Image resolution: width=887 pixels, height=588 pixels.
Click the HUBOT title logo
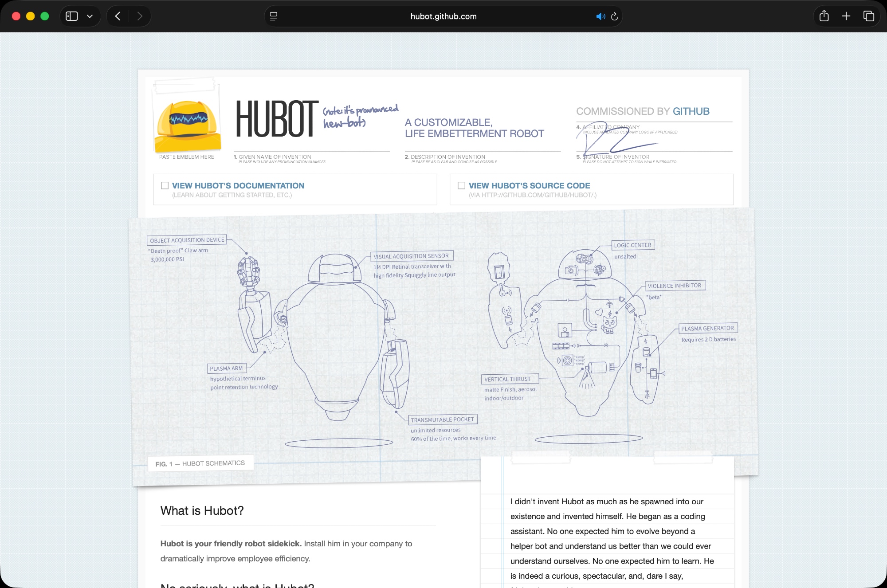(277, 119)
